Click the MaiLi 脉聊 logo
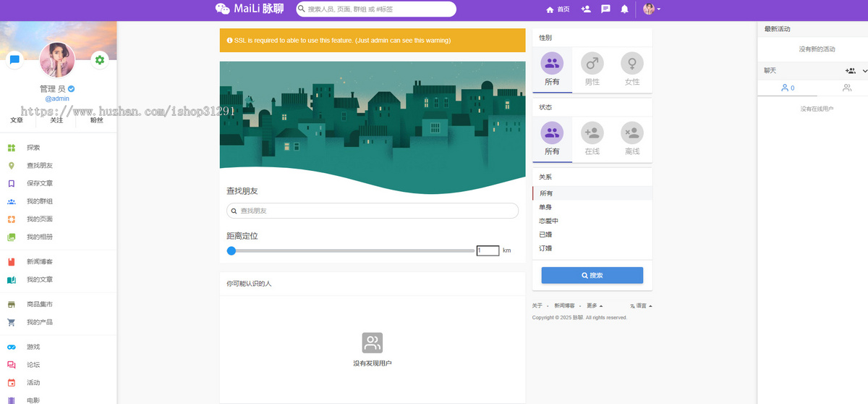 tap(250, 9)
